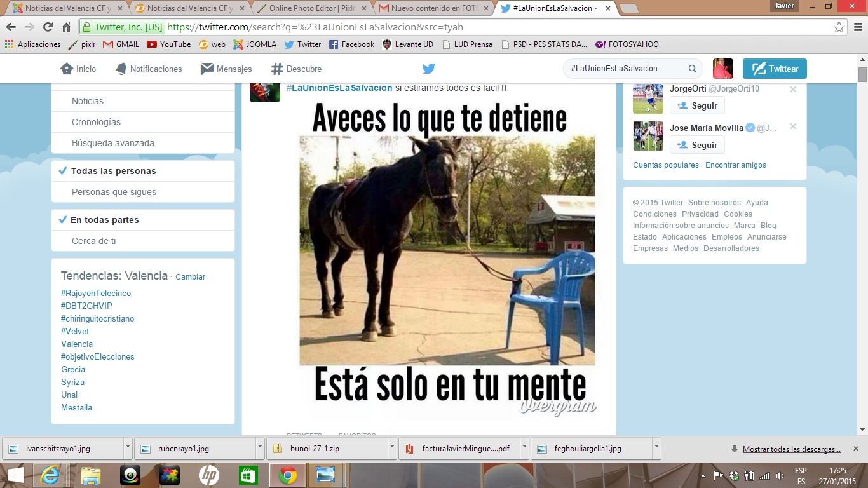
Task: Click the search magnifier icon
Action: tap(693, 69)
